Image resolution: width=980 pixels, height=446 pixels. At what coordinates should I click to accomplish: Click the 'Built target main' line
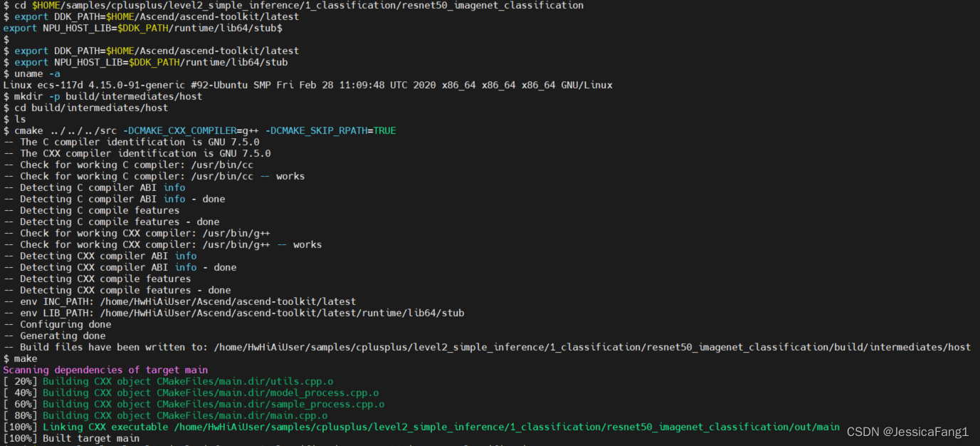pos(71,438)
